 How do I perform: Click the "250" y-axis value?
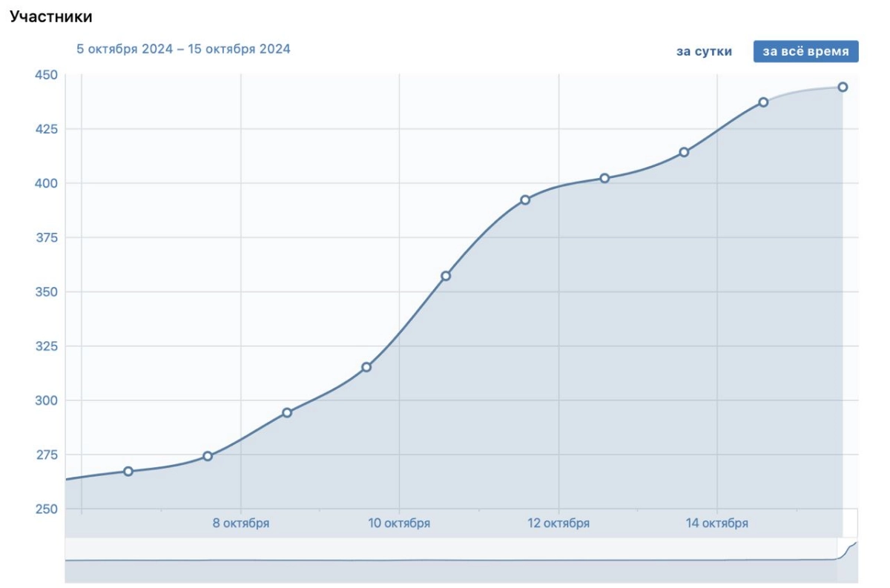coord(46,509)
